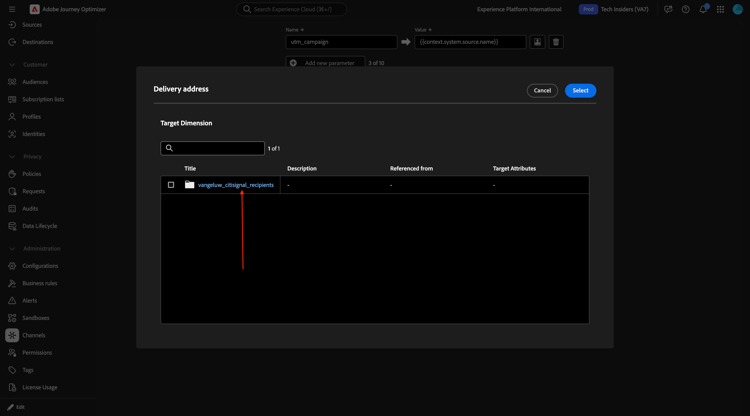Screen dimensions: 750x416
Task: Click the personalization icon beside Value field
Action: click(x=538, y=42)
